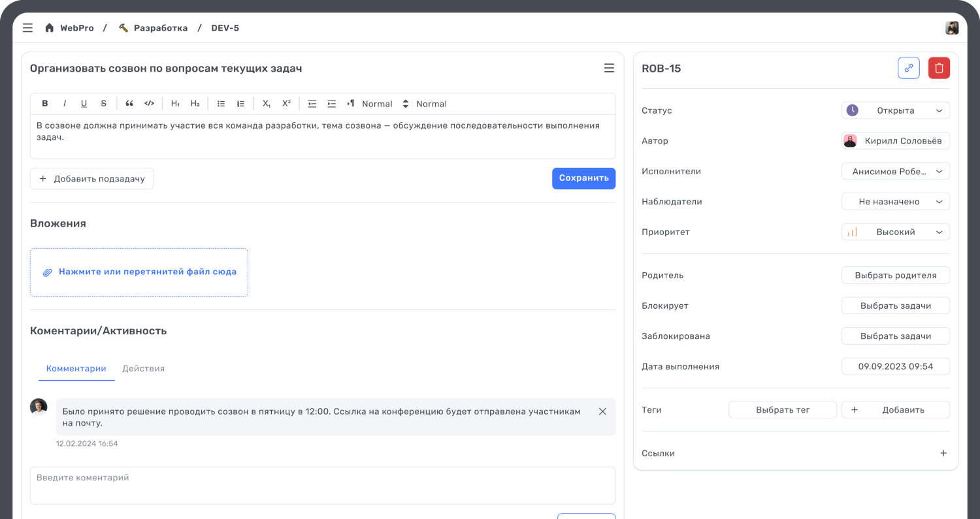Open the due date field 09.09.2023 09:54
Screen dimensions: 980x519
896,366
